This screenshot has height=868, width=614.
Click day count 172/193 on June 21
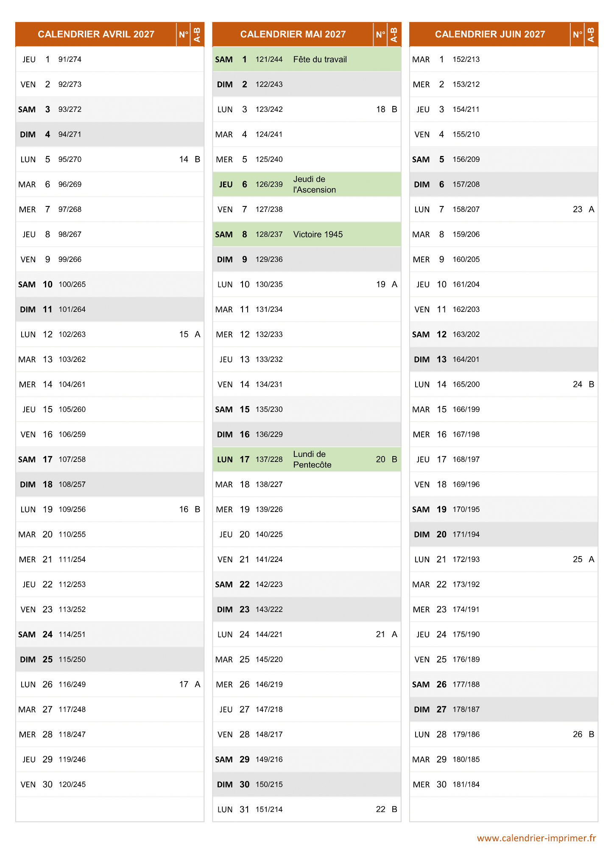point(466,559)
